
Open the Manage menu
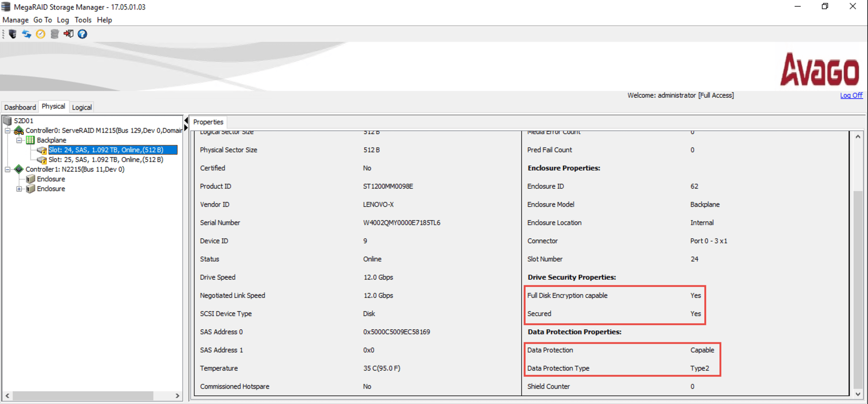pos(15,20)
